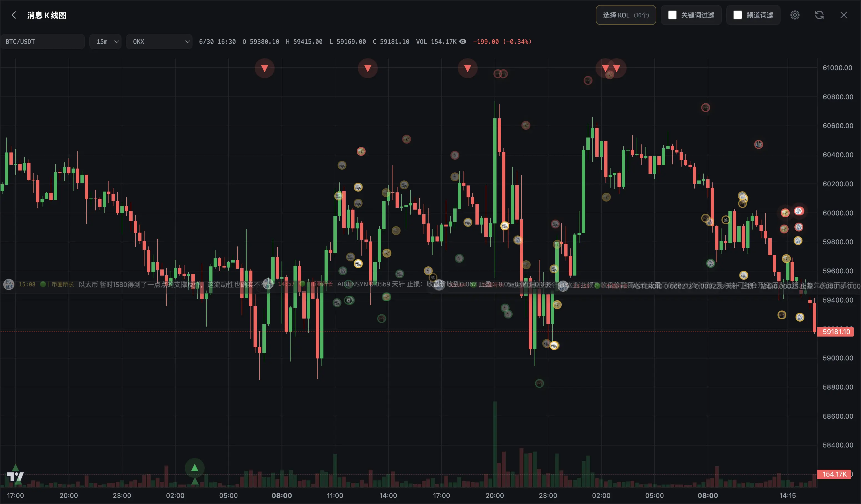Open the 选择 KOL selector
861x504 pixels.
click(x=626, y=15)
